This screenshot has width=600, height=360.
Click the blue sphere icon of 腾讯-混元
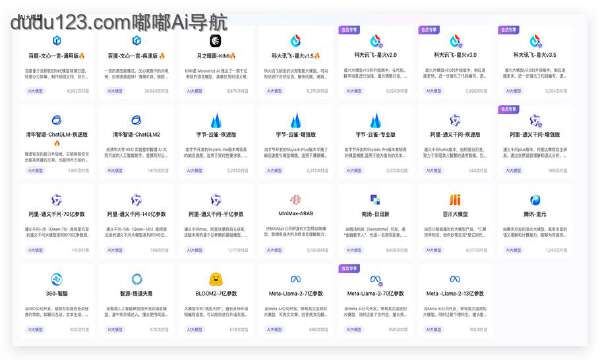[535, 200]
